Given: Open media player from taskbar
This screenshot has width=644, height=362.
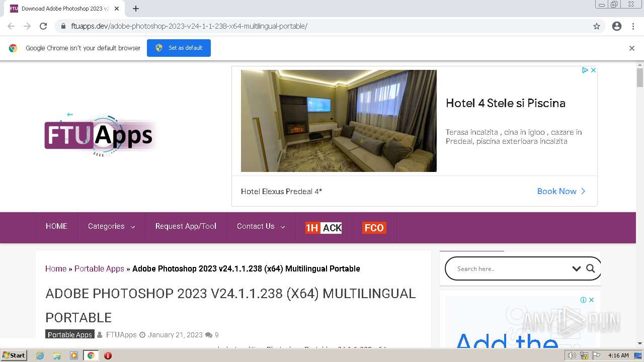Looking at the screenshot, I should [x=74, y=355].
